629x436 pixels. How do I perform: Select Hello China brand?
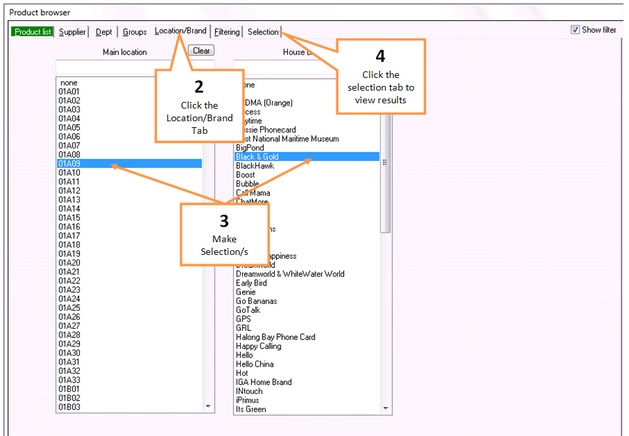(x=307, y=364)
